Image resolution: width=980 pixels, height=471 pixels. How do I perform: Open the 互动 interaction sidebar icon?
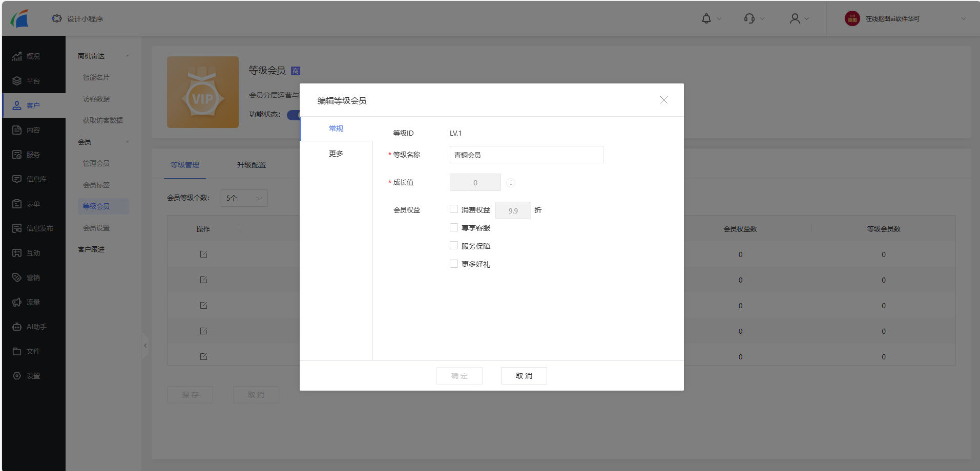(32, 252)
